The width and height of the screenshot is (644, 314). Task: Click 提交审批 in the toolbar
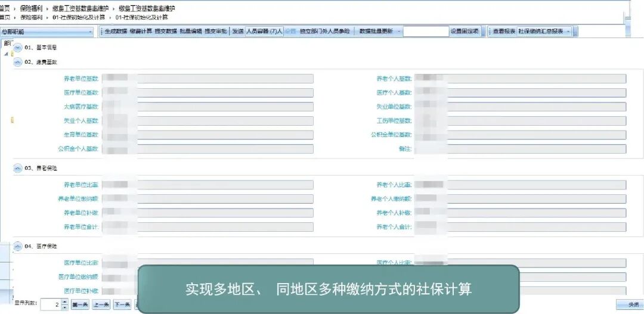(x=216, y=31)
